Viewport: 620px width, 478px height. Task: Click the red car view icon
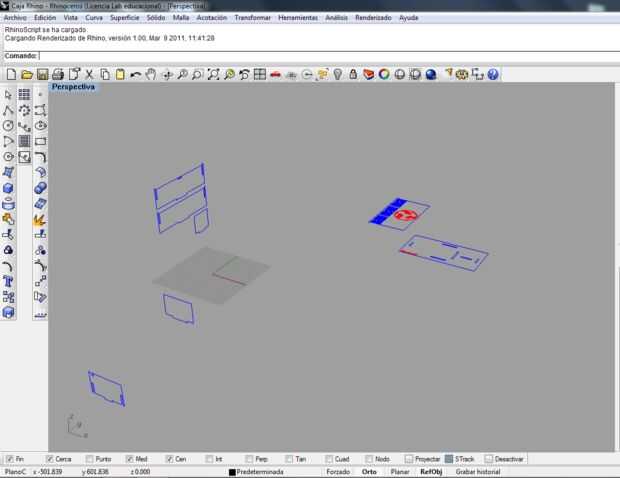click(x=276, y=74)
